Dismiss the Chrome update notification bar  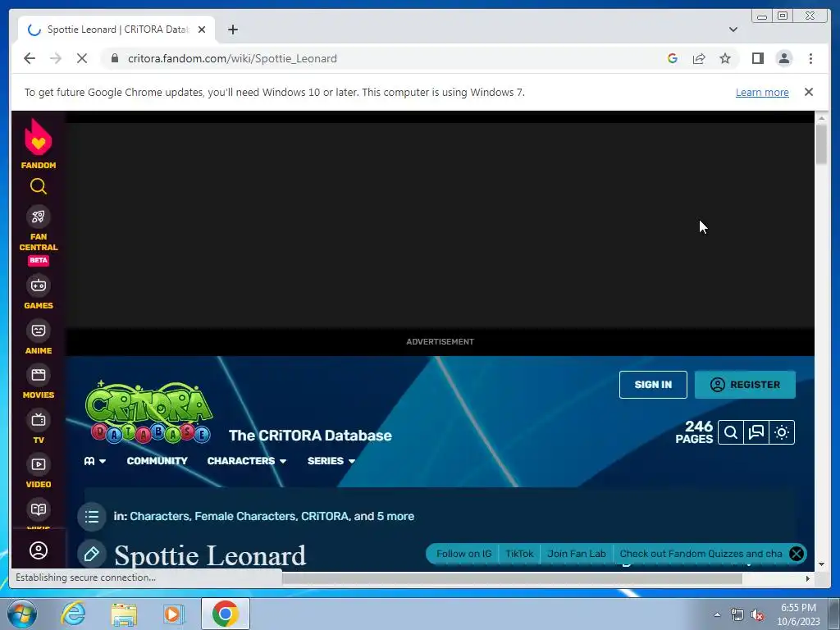808,92
